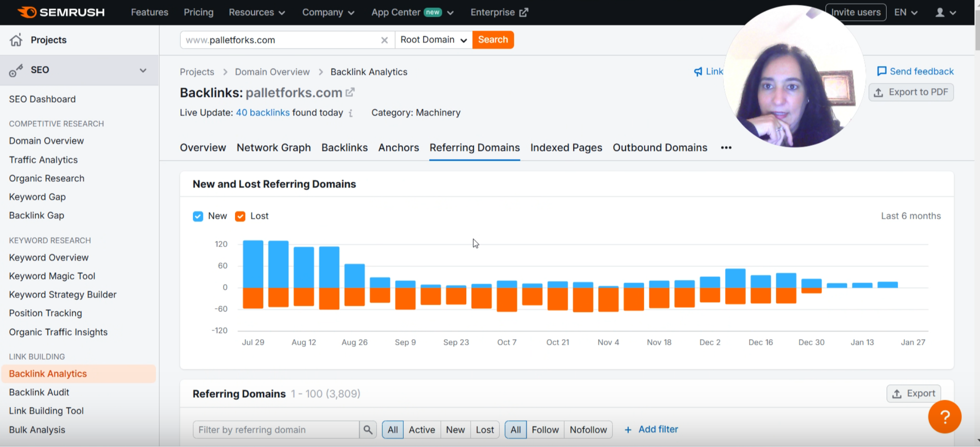Screen dimensions: 980x447
Task: Open Keyword Overview in sidebar
Action: coord(49,258)
